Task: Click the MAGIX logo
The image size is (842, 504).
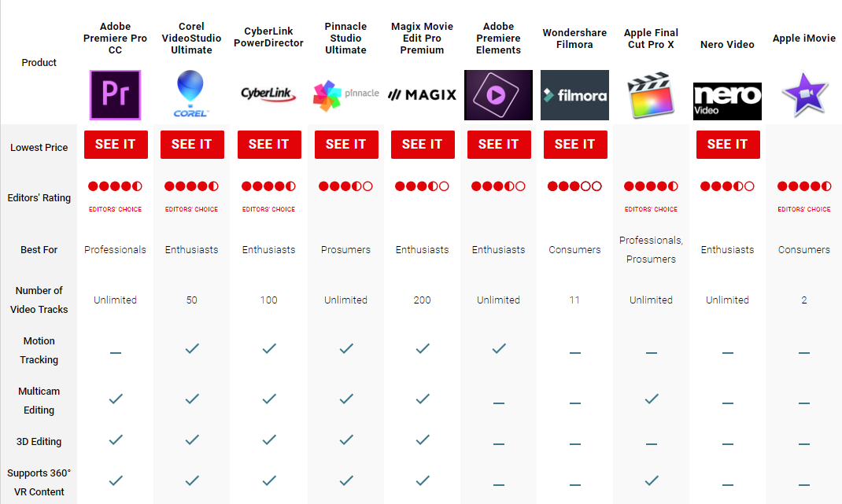Action: point(422,94)
